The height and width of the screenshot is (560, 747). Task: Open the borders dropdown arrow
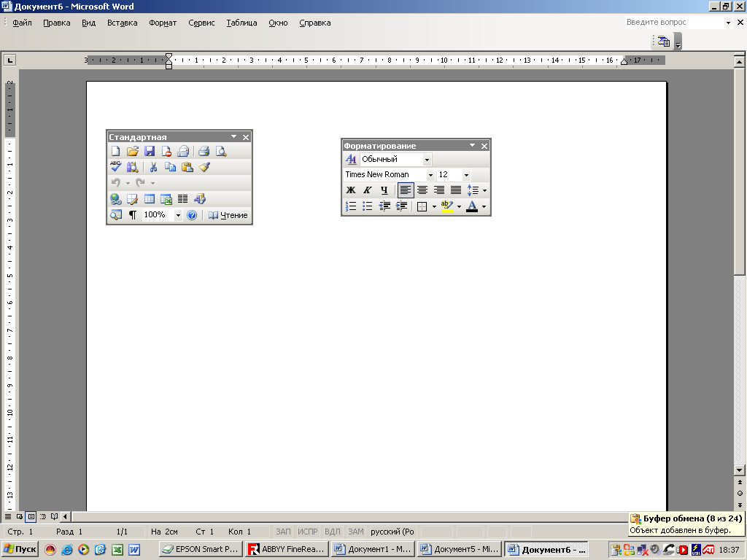[434, 206]
